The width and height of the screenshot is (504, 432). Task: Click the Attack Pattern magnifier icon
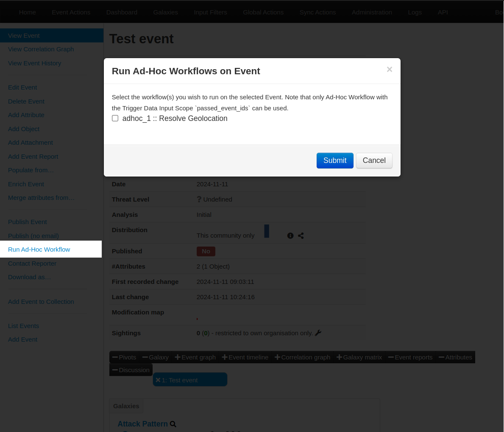click(x=173, y=424)
